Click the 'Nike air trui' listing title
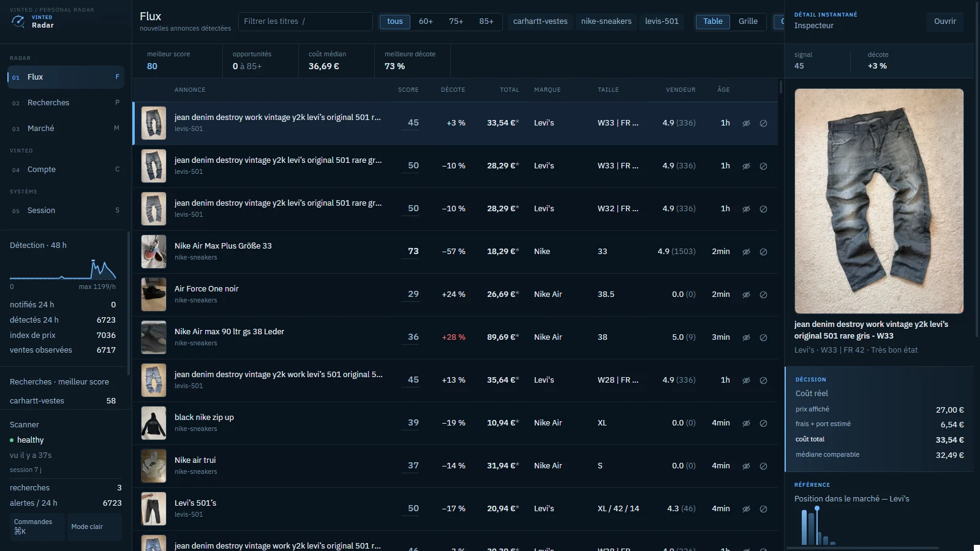 (195, 460)
